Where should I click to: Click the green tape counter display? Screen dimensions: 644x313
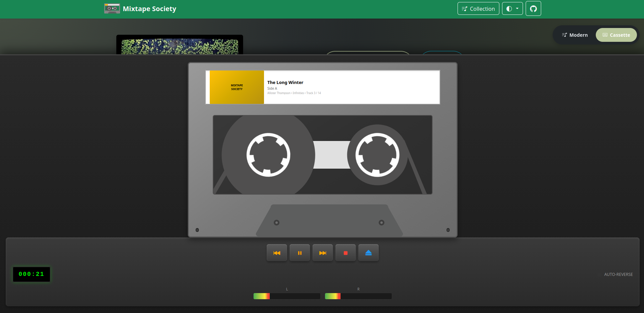pyautogui.click(x=31, y=274)
